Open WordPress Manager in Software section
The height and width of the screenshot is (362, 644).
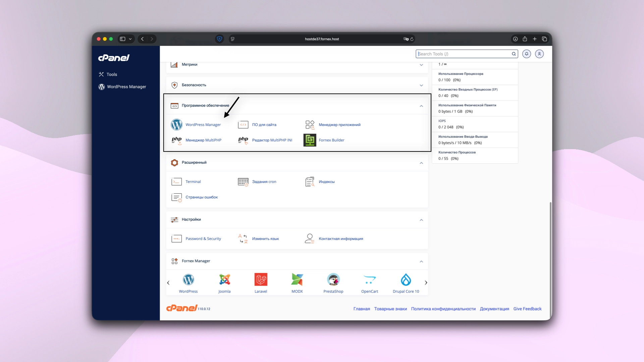pos(203,124)
